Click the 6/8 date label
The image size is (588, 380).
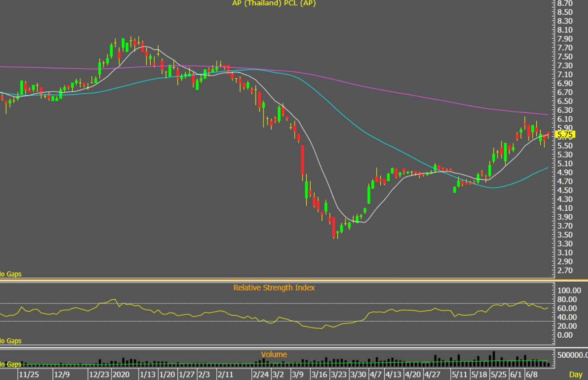point(532,374)
